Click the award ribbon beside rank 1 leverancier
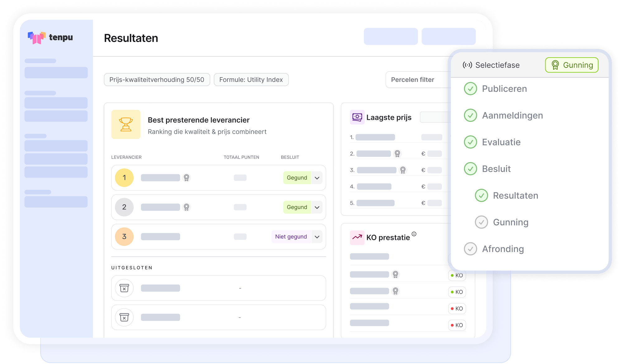This screenshot has height=364, width=621. click(186, 178)
